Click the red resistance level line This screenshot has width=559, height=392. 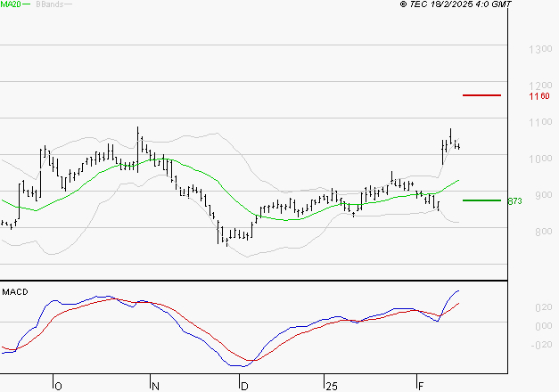(x=481, y=95)
